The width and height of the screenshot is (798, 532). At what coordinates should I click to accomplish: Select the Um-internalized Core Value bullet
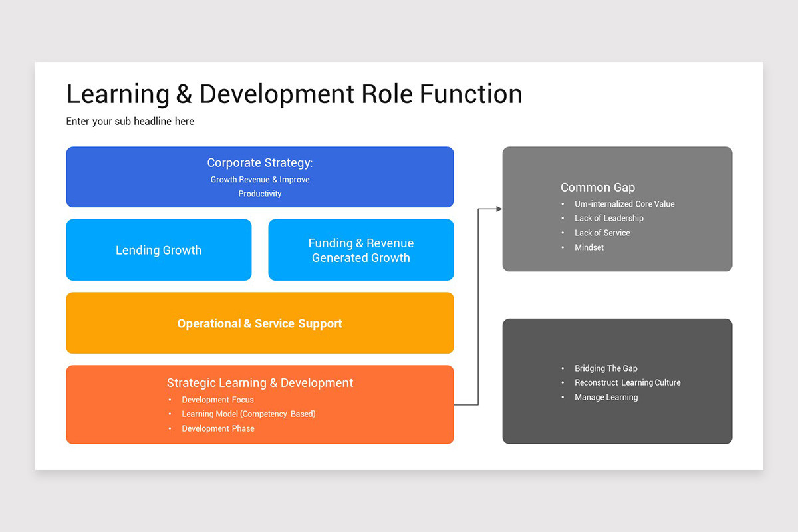(x=624, y=204)
